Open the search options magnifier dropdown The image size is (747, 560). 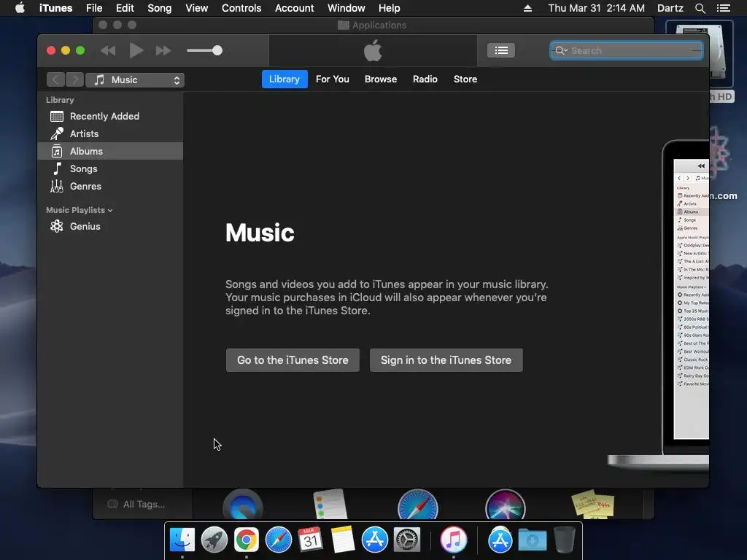click(561, 50)
